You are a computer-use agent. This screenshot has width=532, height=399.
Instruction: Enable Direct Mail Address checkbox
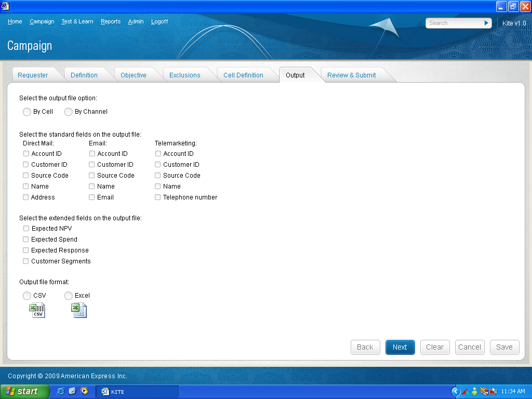(x=26, y=197)
